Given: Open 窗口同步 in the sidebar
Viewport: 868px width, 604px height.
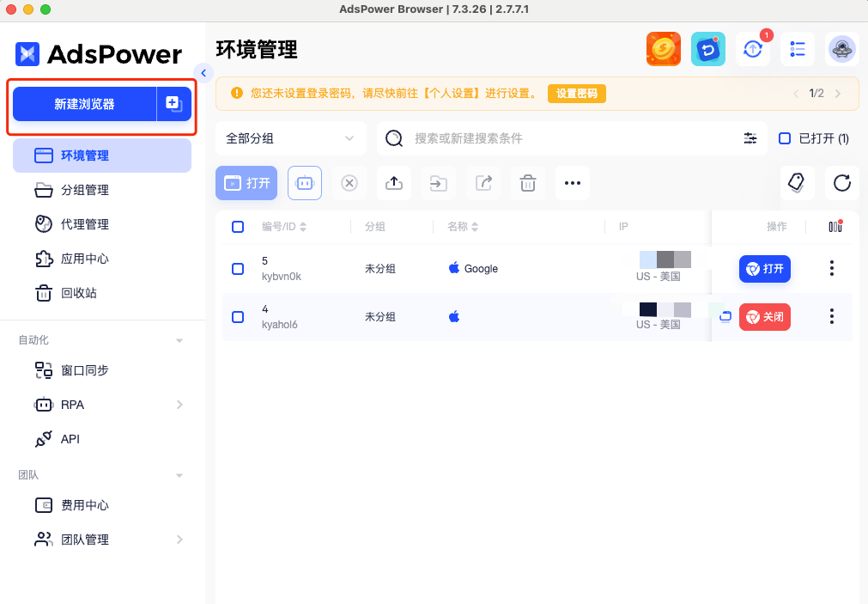Looking at the screenshot, I should point(102,370).
